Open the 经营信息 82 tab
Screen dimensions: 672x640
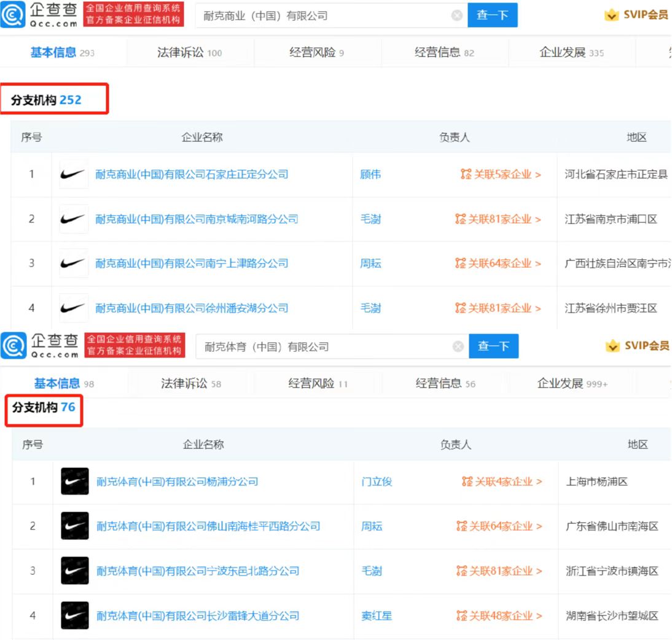tap(445, 52)
